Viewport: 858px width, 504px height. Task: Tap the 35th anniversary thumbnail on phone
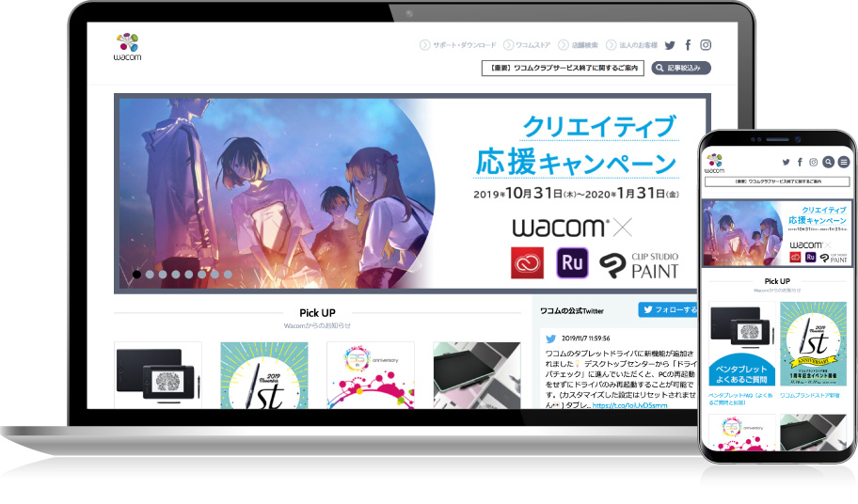(742, 433)
